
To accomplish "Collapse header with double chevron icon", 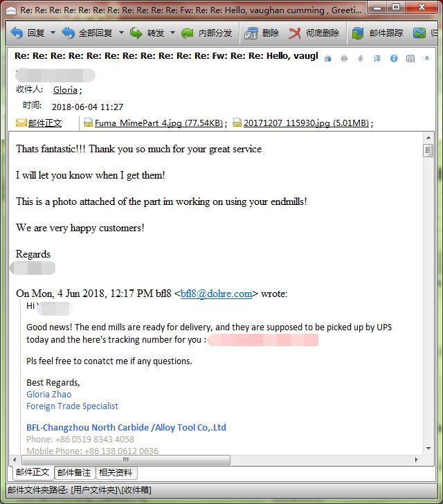I will click(427, 59).
